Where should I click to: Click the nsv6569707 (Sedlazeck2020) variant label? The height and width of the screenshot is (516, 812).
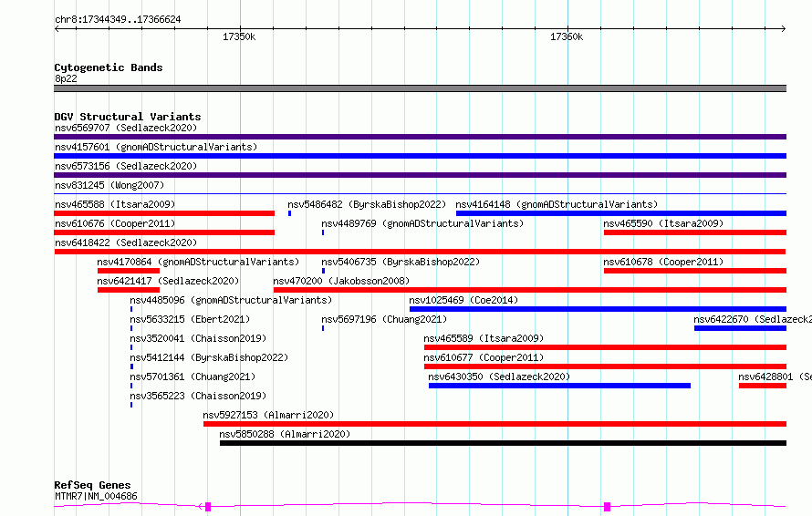tap(126, 128)
